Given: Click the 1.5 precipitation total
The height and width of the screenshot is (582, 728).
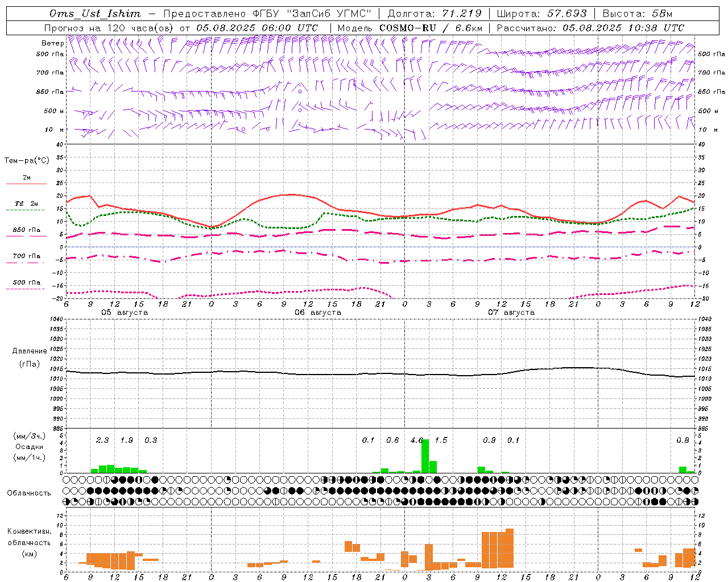Looking at the screenshot, I should coord(441,440).
